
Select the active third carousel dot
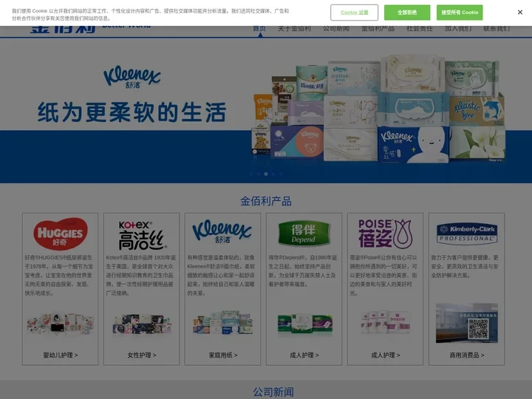[266, 174]
